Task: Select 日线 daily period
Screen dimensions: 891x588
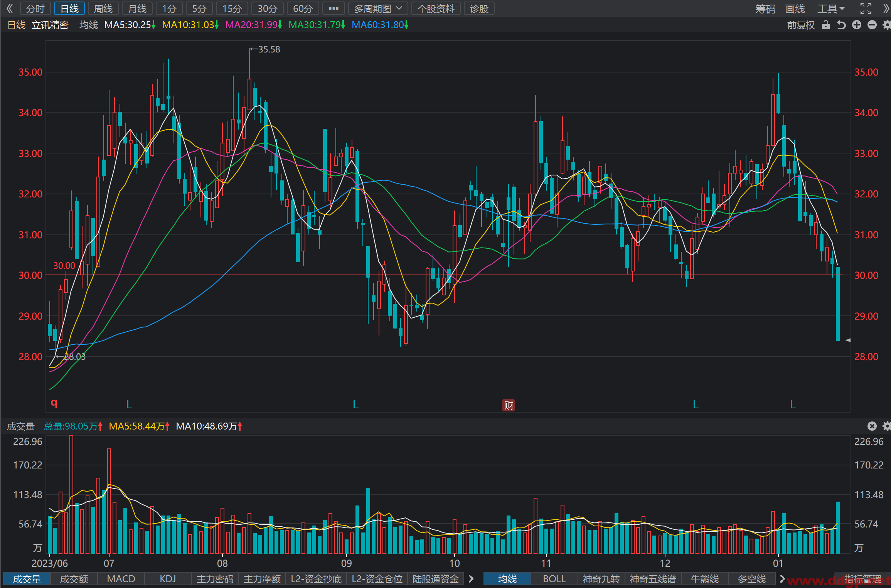Action: click(x=69, y=8)
